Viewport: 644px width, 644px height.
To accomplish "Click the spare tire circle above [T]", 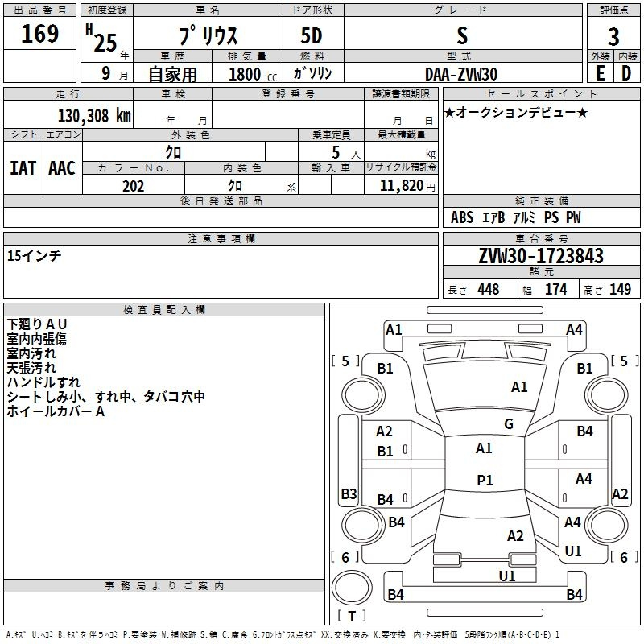I will (352, 585).
